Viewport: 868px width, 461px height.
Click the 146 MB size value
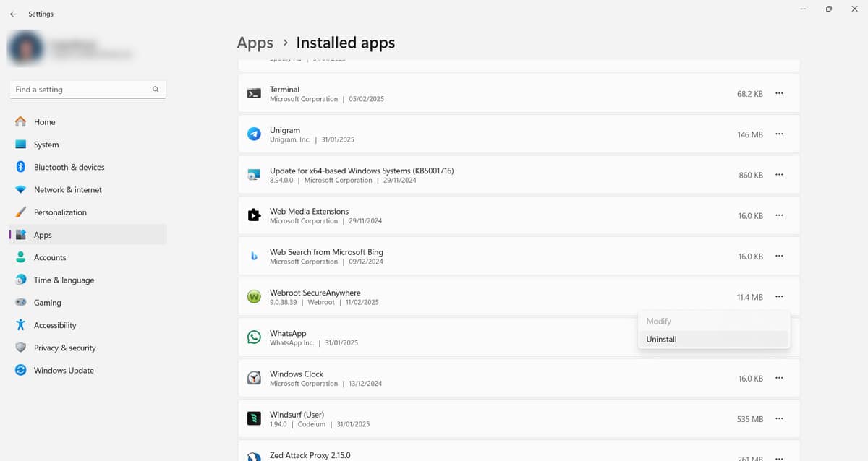tap(750, 134)
